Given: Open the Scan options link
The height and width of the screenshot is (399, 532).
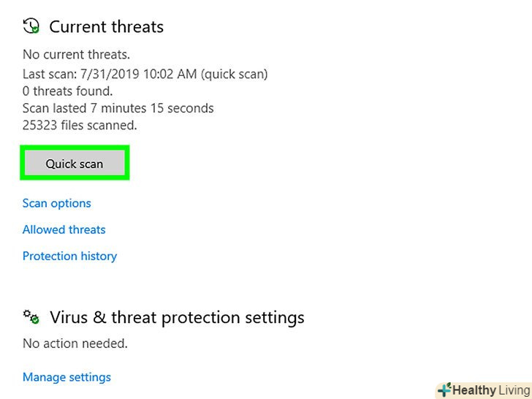Looking at the screenshot, I should (57, 203).
